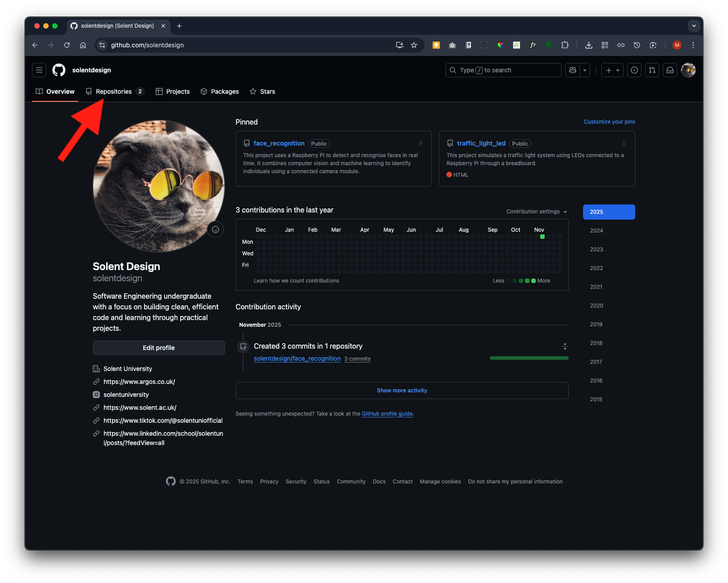The height and width of the screenshot is (583, 728).
Task: Bookmark page with the star icon
Action: 414,45
